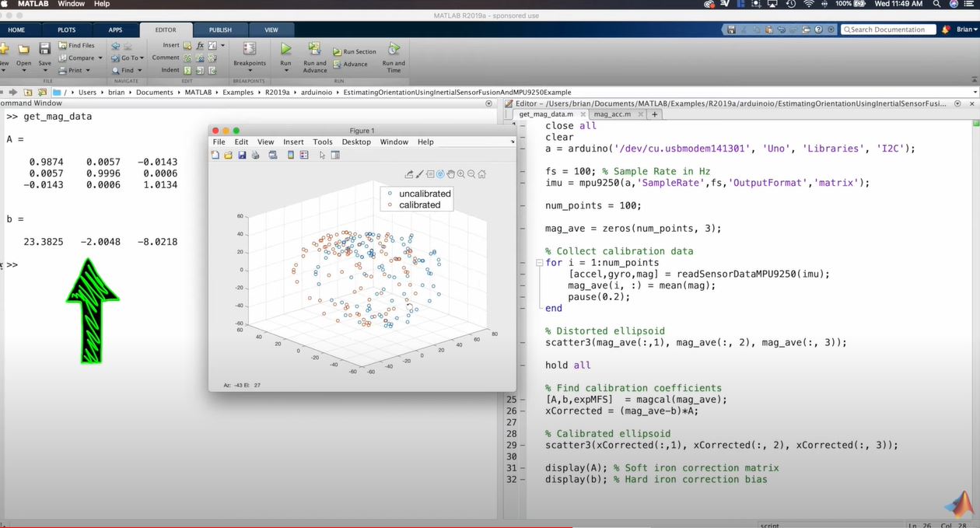Image resolution: width=980 pixels, height=528 pixels.
Task: Click the navigate Back arrow icon
Action: pyautogui.click(x=116, y=46)
